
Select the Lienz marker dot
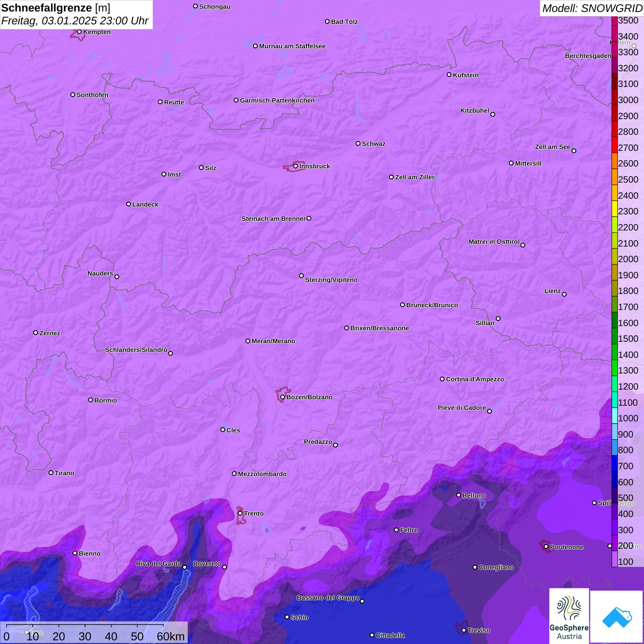click(564, 294)
